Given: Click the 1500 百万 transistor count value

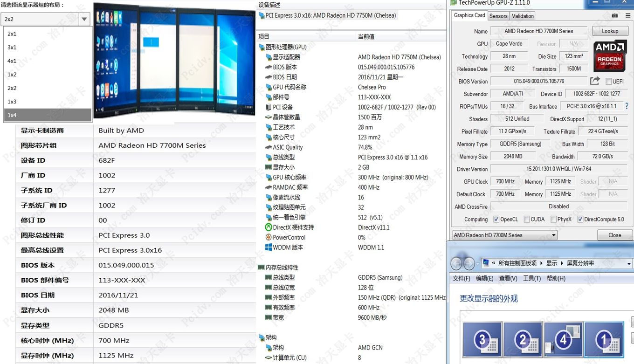Looking at the screenshot, I should point(370,117).
